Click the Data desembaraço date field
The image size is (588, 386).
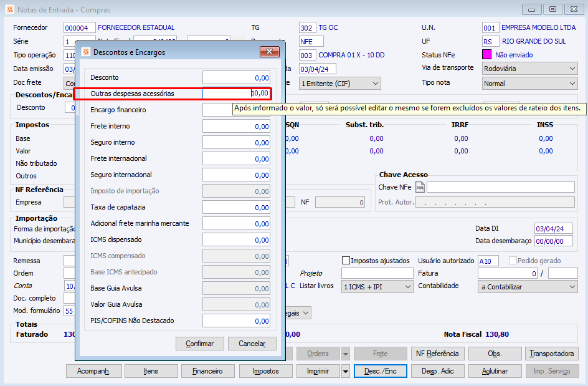[554, 241]
